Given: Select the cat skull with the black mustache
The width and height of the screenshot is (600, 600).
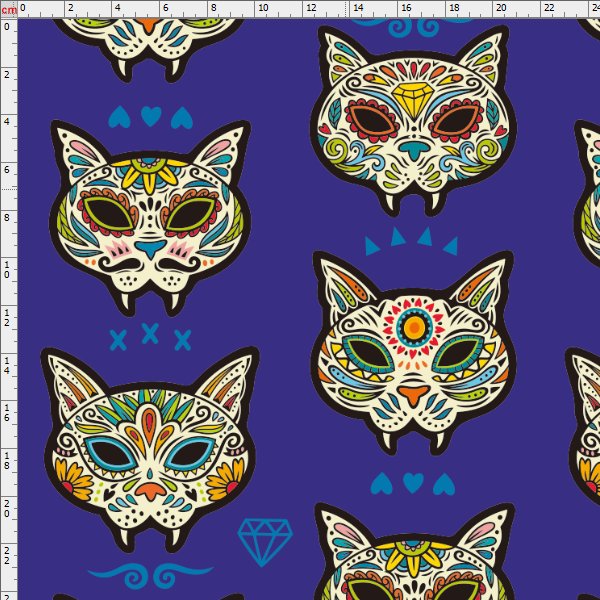Looking at the screenshot, I should click(150, 218).
